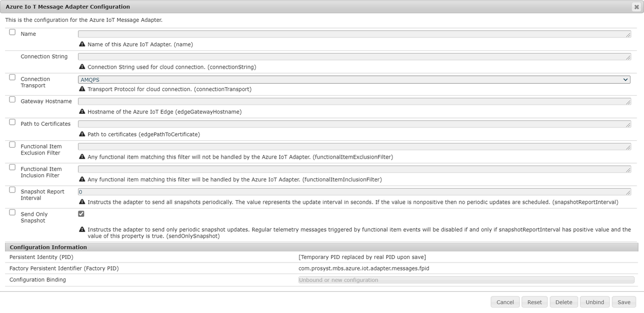The height and width of the screenshot is (313, 644).
Task: Click the Configuration Information section header
Action: (x=49, y=247)
